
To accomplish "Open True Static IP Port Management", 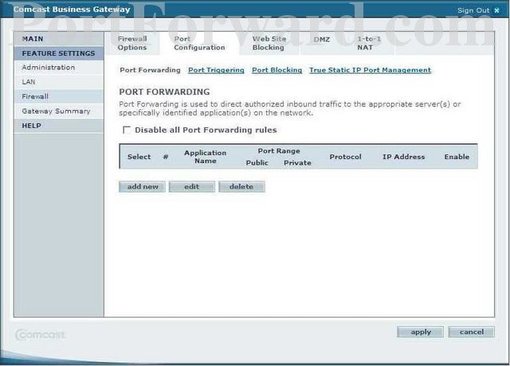I will click(x=370, y=70).
